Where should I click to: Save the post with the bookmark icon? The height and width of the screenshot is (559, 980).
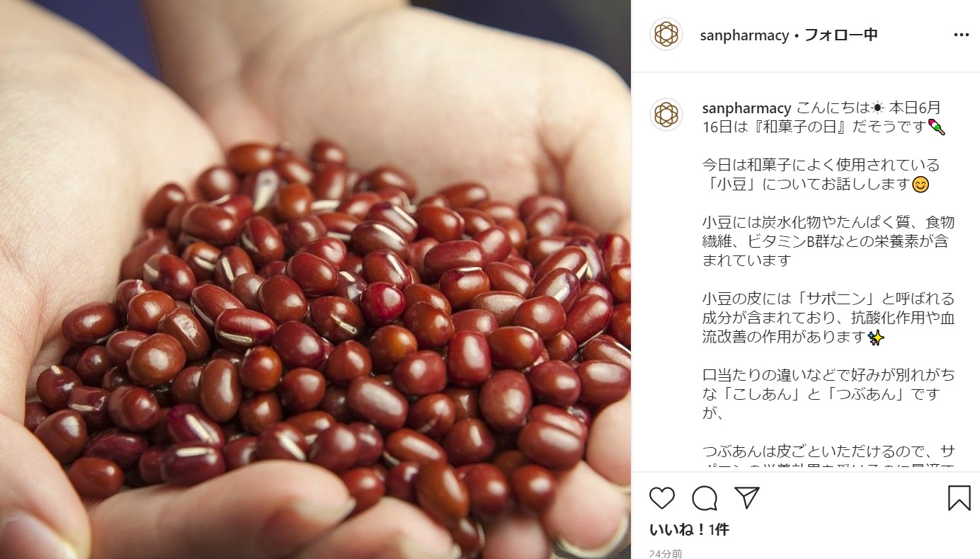pyautogui.click(x=959, y=498)
